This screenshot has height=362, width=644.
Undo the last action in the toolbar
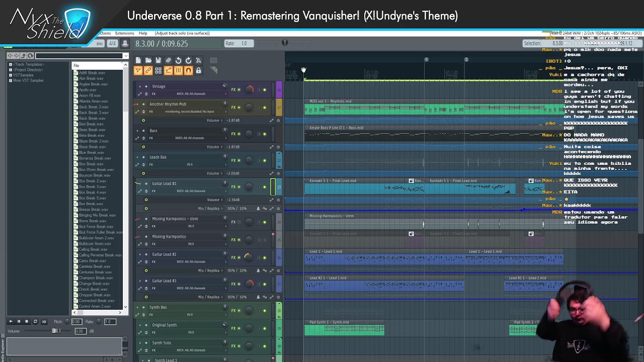tap(178, 60)
